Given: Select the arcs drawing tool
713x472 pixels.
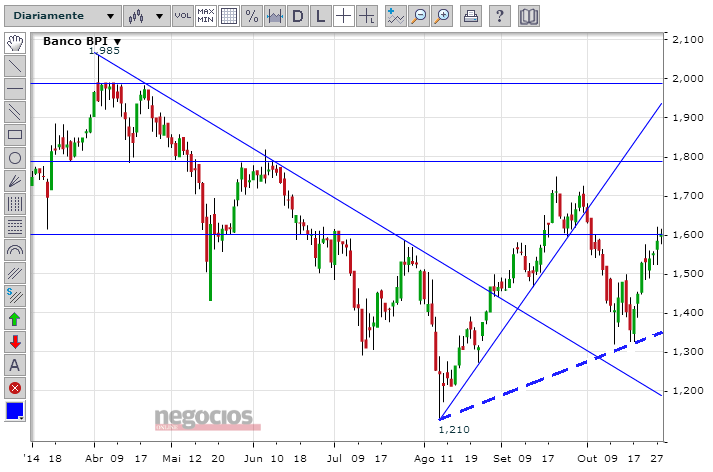Looking at the screenshot, I should pyautogui.click(x=15, y=250).
